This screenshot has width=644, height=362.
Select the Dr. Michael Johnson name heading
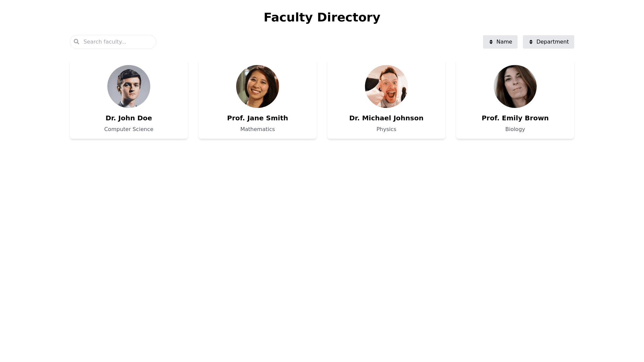pyautogui.click(x=386, y=118)
